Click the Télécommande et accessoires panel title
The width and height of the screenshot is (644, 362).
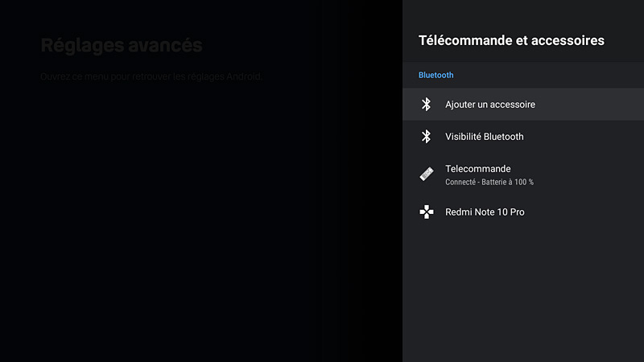(511, 40)
